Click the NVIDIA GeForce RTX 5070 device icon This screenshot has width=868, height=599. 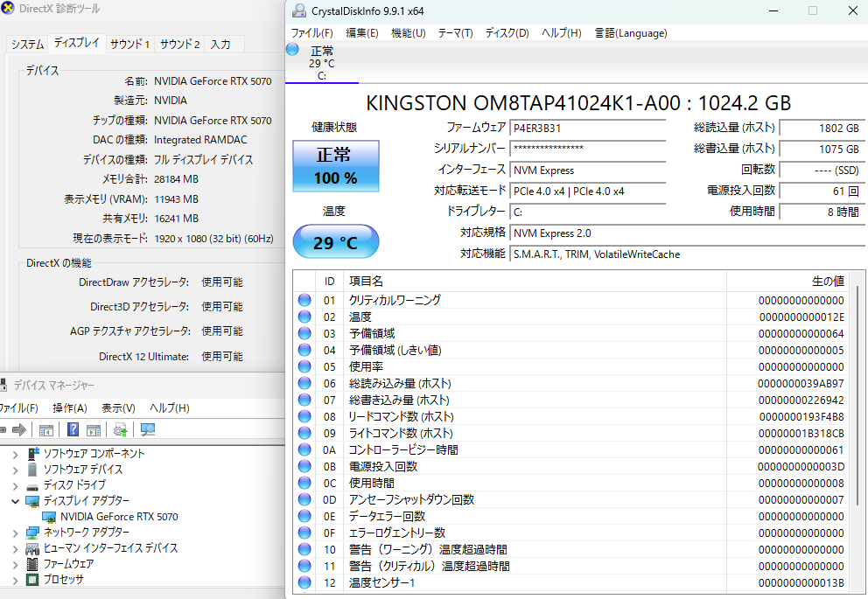click(x=50, y=517)
